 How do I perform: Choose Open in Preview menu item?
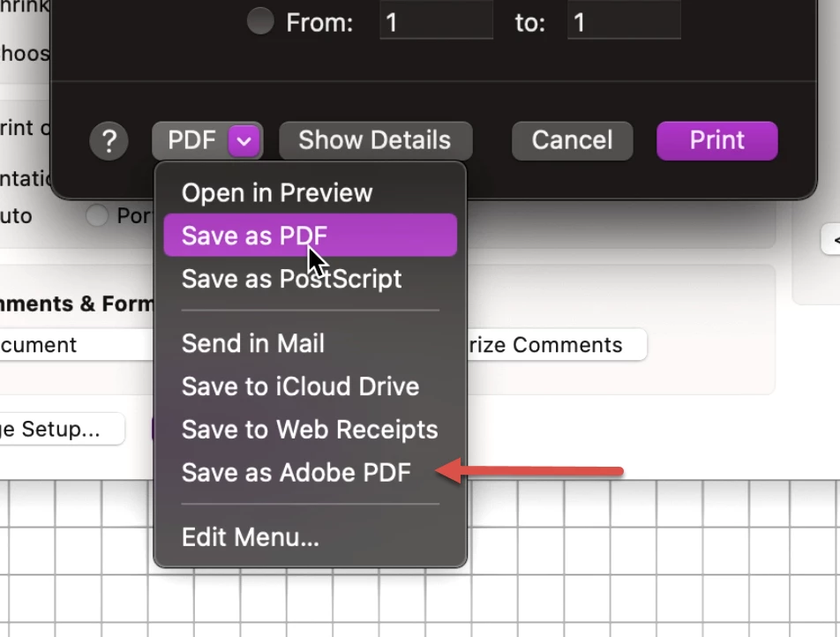[x=311, y=193]
